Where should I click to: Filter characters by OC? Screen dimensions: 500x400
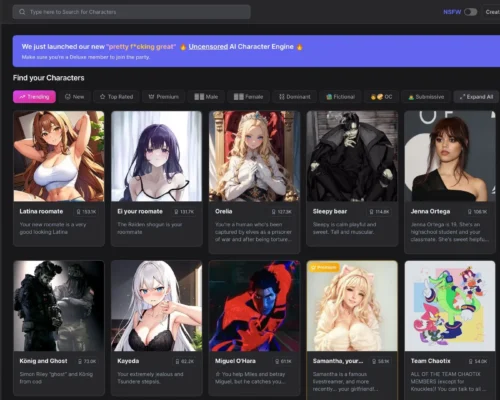[x=381, y=97]
